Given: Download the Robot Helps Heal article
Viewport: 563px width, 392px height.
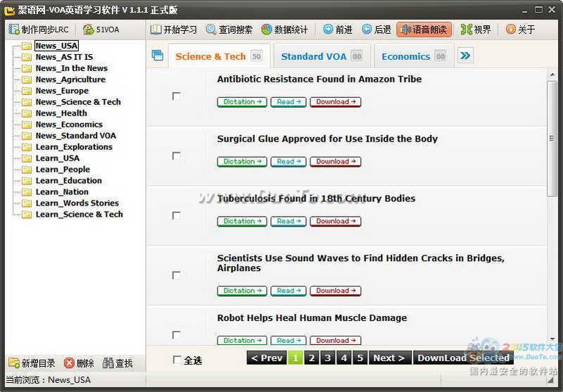Looking at the screenshot, I should coord(336,341).
